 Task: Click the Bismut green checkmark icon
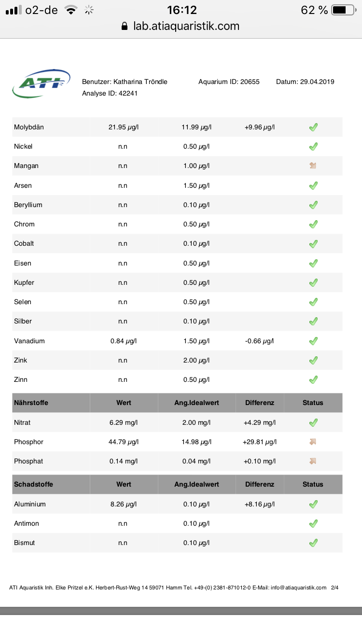[313, 543]
